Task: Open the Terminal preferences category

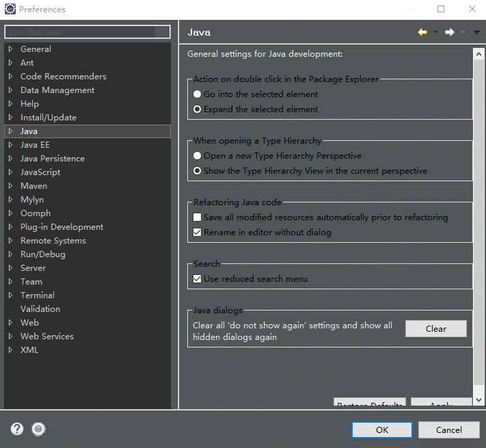Action: pos(38,295)
